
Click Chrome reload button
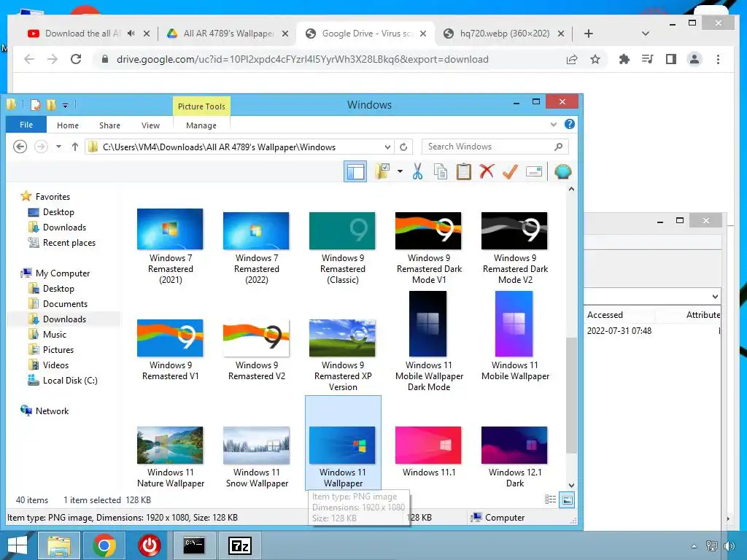coord(76,59)
